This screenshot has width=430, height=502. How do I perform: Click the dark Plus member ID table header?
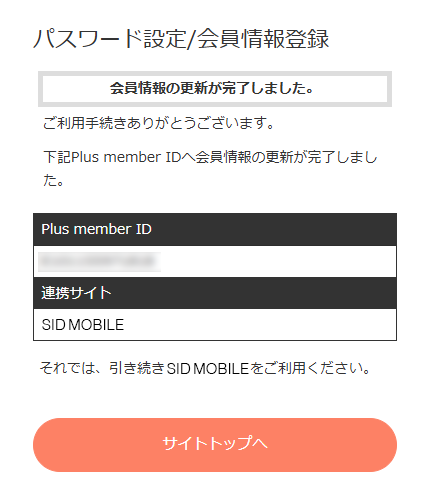(x=215, y=229)
